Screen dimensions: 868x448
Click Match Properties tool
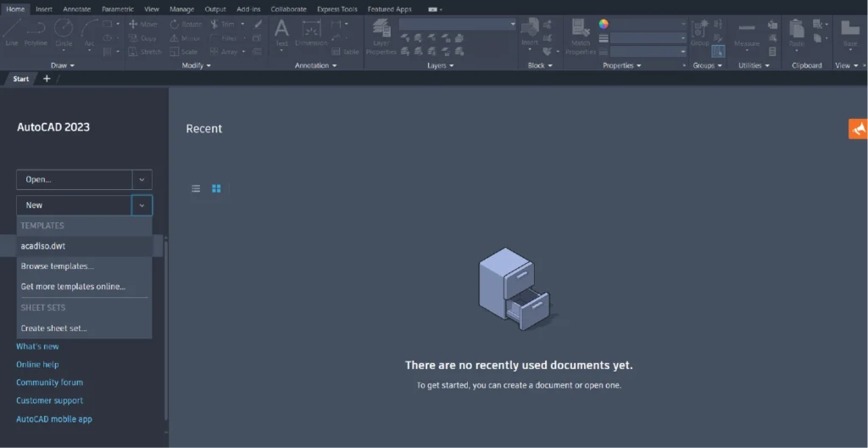point(580,36)
